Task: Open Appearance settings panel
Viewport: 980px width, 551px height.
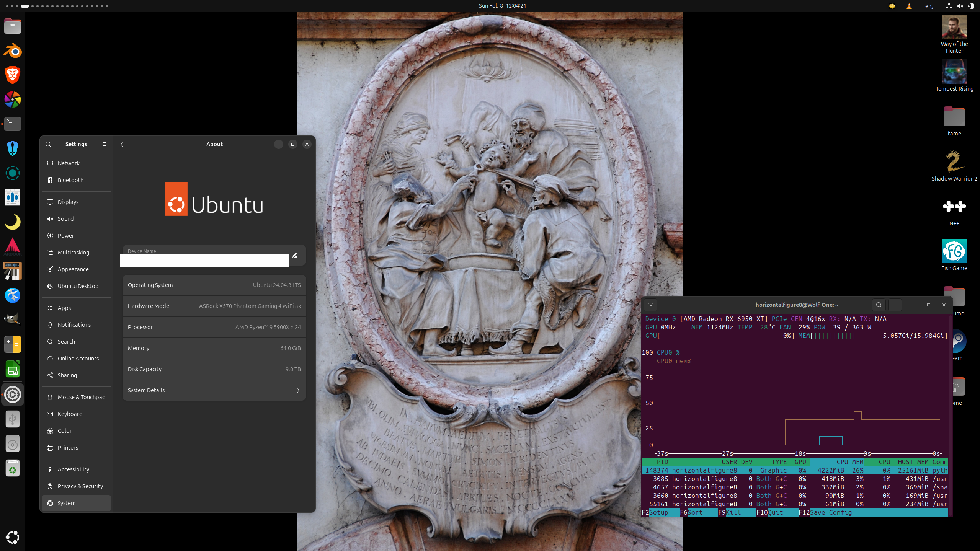Action: click(x=73, y=269)
